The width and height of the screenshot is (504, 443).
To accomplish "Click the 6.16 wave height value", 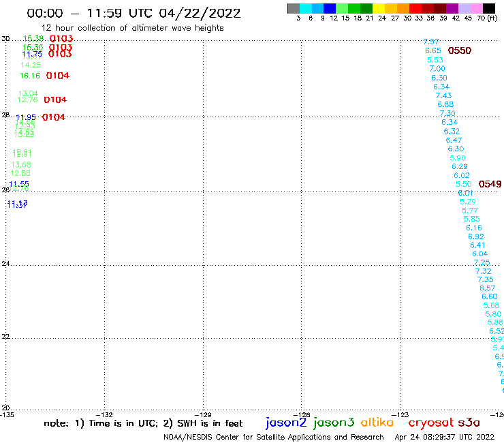I will [x=474, y=228].
